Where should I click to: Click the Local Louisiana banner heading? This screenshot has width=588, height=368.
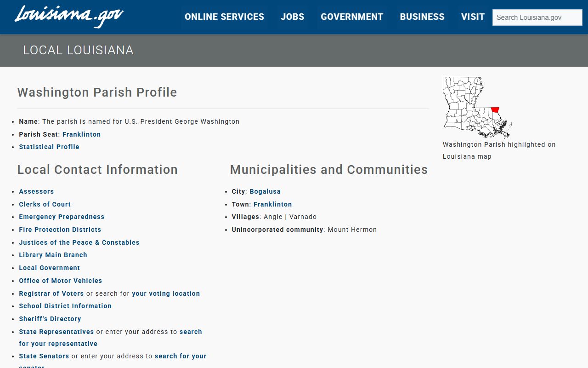[x=79, y=50]
